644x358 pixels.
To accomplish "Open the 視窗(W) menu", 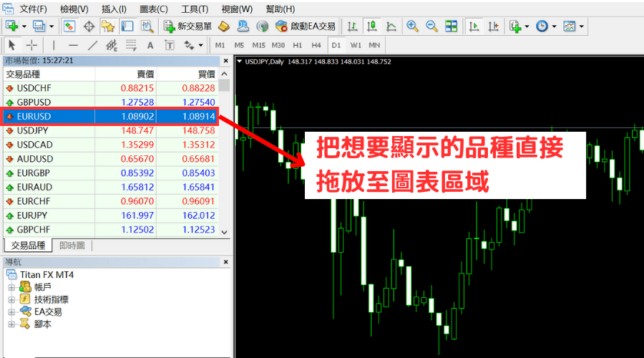I will click(237, 9).
